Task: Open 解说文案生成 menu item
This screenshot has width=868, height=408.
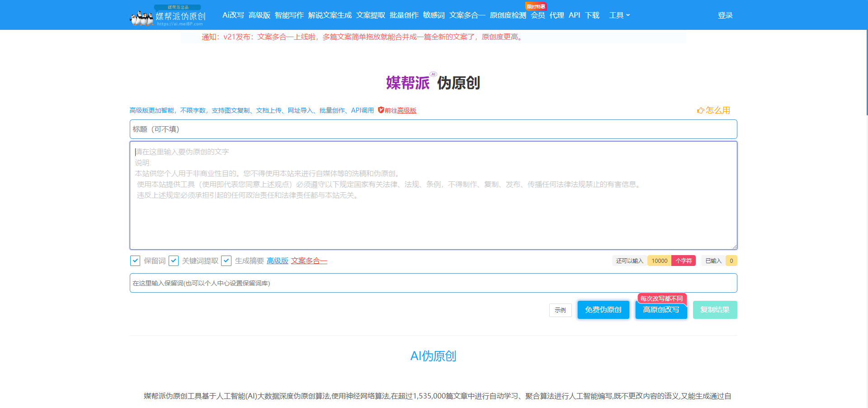Action: (330, 15)
